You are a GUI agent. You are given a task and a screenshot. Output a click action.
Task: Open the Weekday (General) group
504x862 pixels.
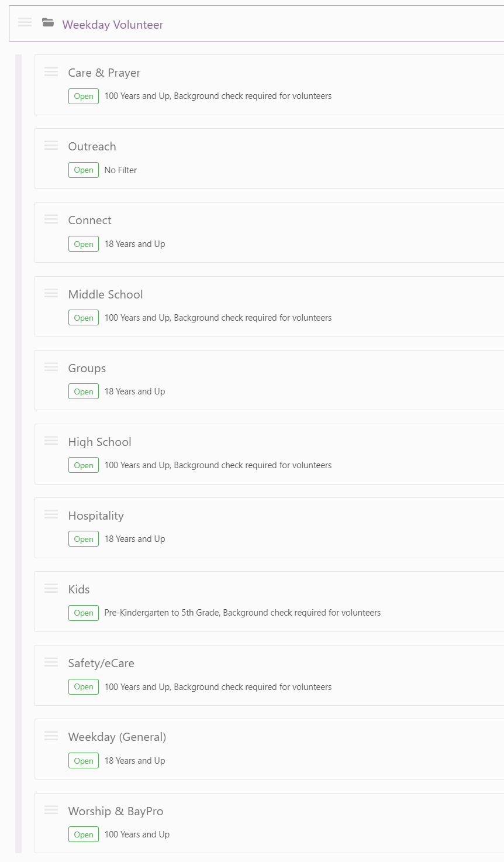tap(117, 737)
